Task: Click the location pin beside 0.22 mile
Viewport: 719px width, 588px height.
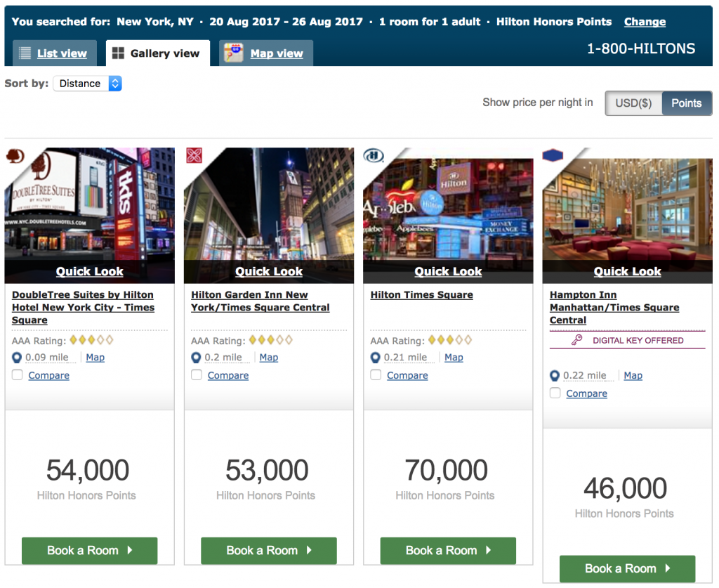Action: point(555,376)
